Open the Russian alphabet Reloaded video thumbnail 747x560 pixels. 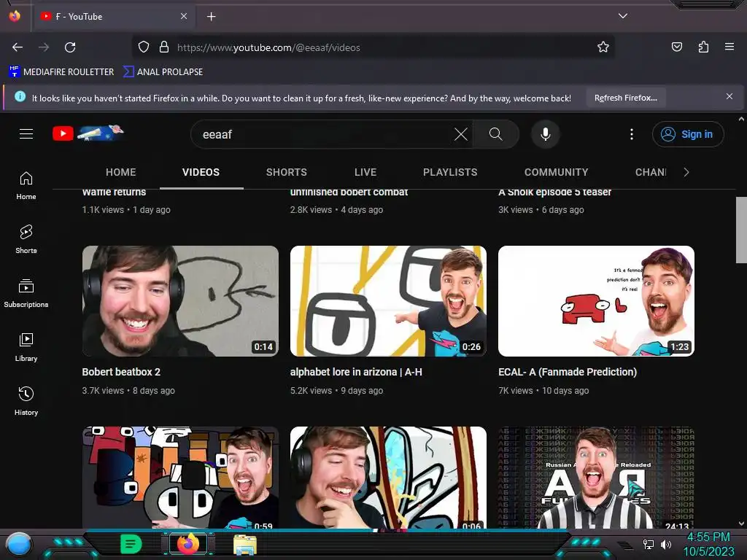pyautogui.click(x=596, y=478)
